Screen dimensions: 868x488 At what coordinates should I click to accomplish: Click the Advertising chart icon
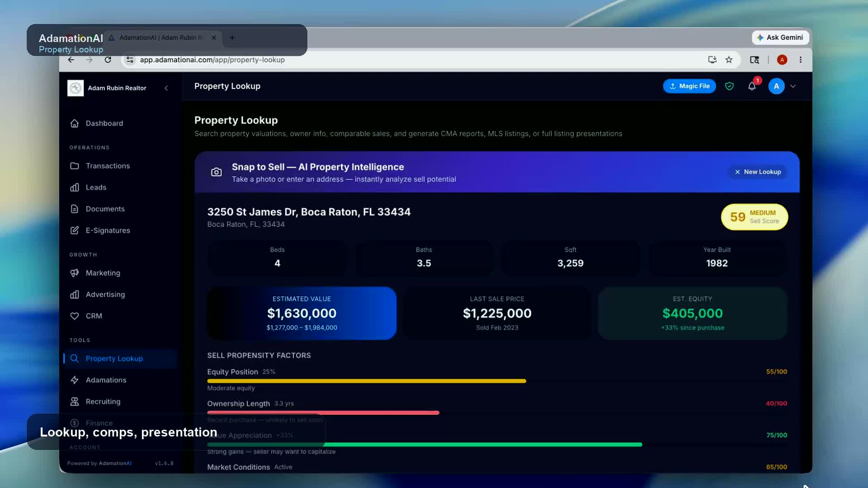(75, 295)
